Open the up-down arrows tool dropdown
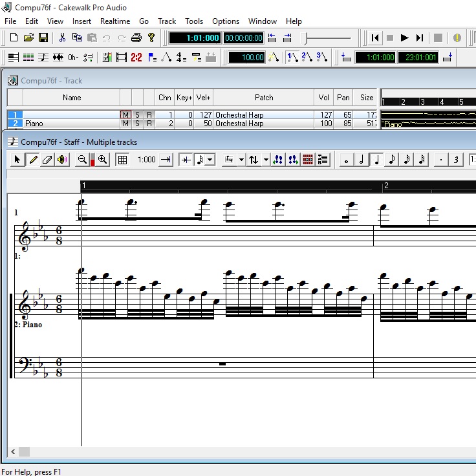This screenshot has height=476, width=476. pyautogui.click(x=266, y=160)
